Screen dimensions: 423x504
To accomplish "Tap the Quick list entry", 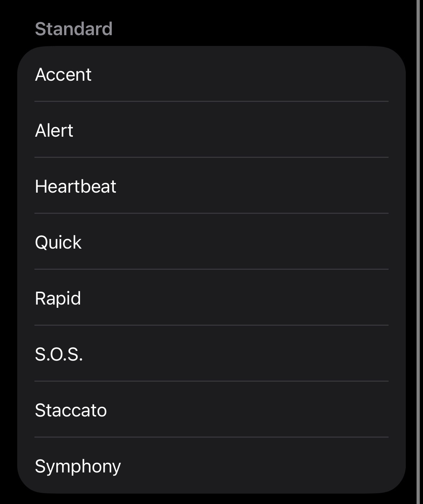I will 211,242.
